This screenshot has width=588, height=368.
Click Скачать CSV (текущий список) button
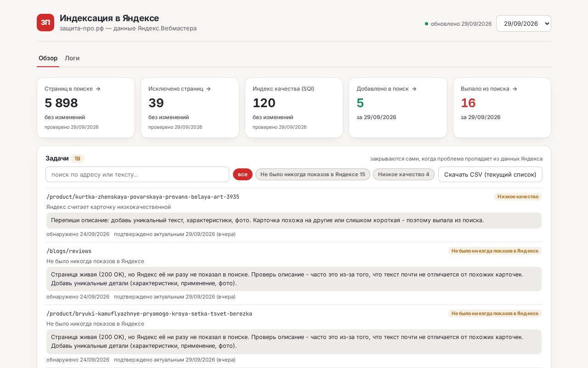[490, 174]
